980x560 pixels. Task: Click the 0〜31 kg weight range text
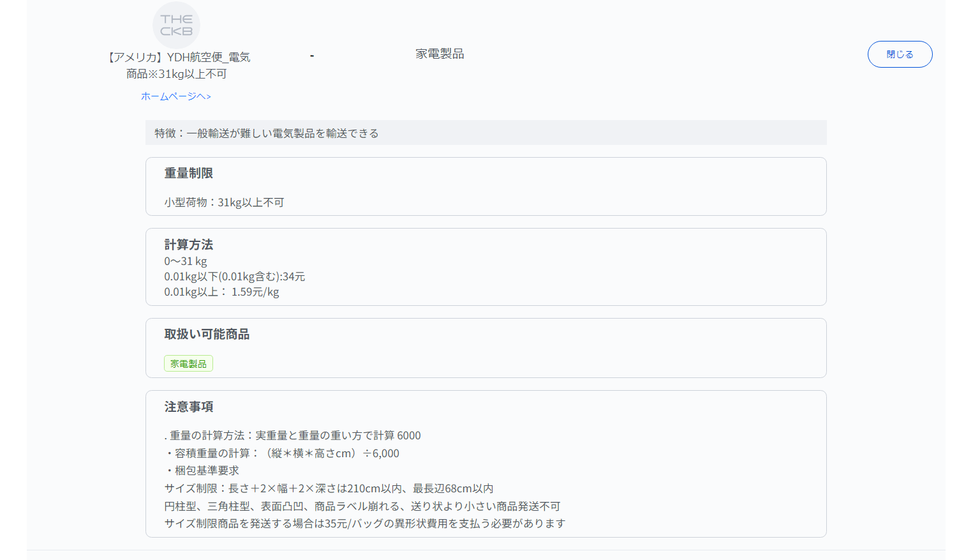(186, 261)
